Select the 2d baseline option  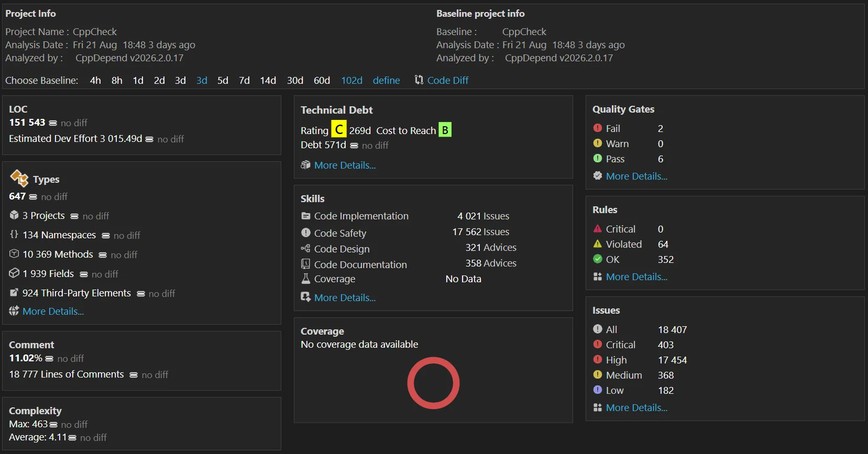(159, 80)
